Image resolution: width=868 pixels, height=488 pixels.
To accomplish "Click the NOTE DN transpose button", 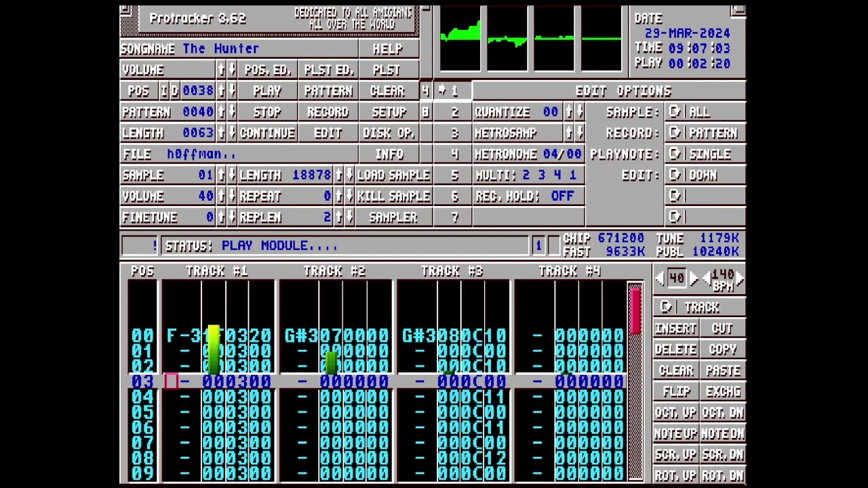I will click(722, 433).
